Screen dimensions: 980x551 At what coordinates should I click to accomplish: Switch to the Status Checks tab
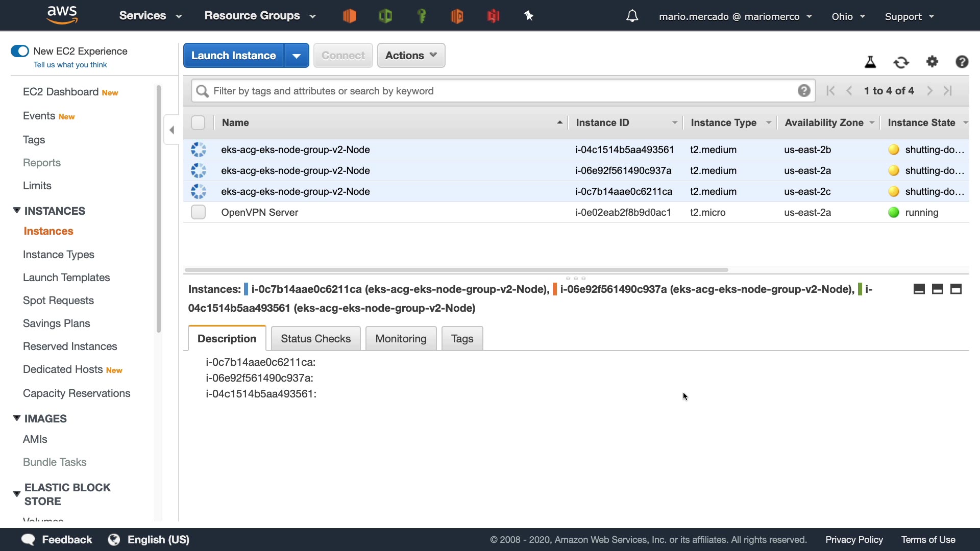coord(315,339)
